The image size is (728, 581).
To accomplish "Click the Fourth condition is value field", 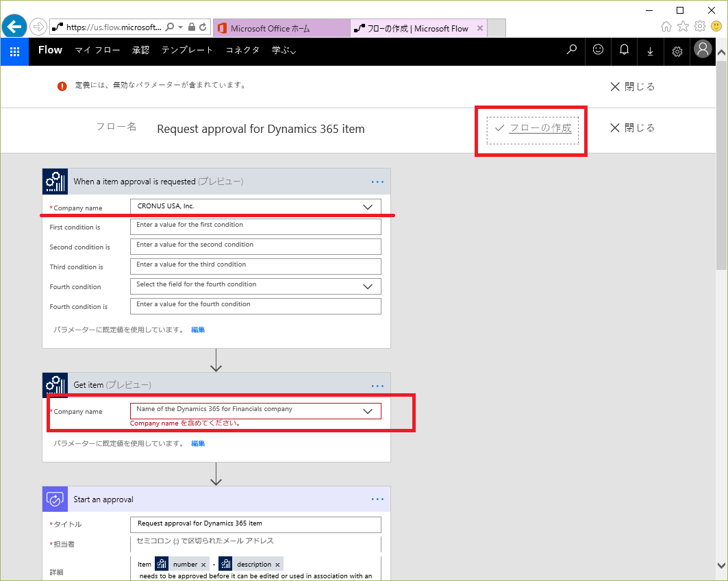I will 256,306.
